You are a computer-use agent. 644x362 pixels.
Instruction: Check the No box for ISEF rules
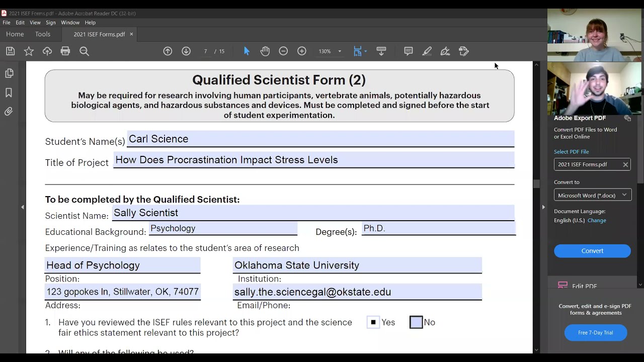[x=416, y=322]
